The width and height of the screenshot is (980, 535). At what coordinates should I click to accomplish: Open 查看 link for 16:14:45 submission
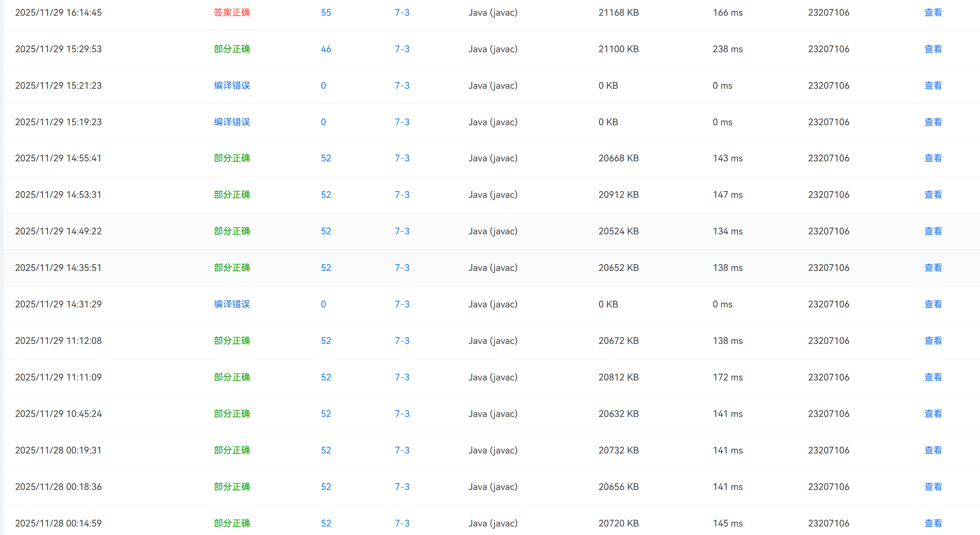pos(933,13)
